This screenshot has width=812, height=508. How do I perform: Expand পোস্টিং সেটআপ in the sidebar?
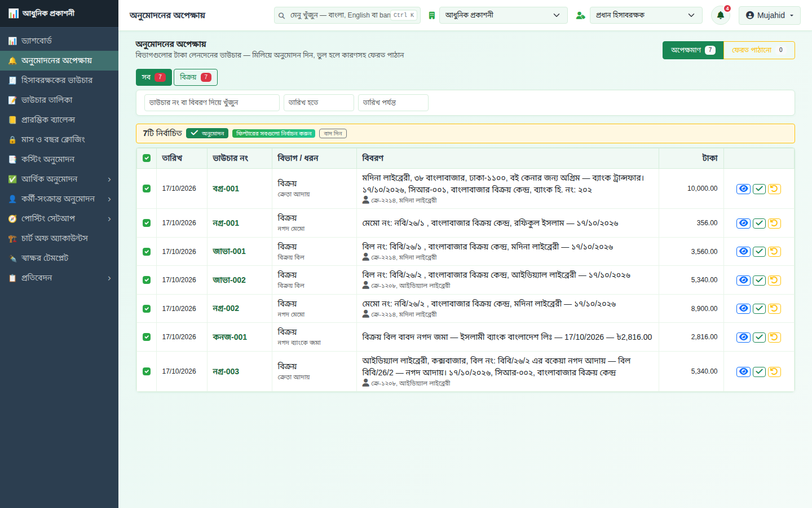coord(59,218)
